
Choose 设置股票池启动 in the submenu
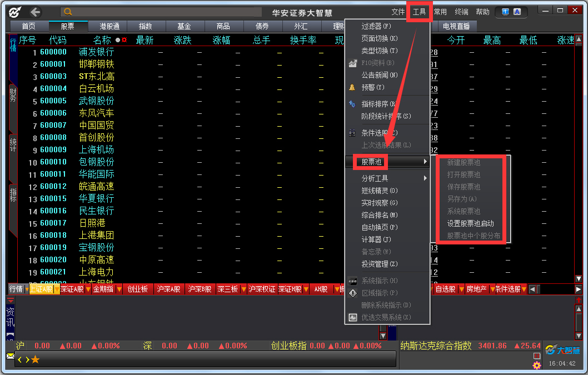coord(470,223)
